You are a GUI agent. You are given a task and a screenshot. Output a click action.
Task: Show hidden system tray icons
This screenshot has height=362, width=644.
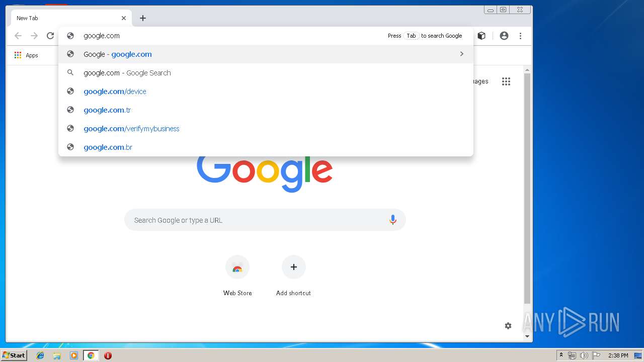click(561, 355)
